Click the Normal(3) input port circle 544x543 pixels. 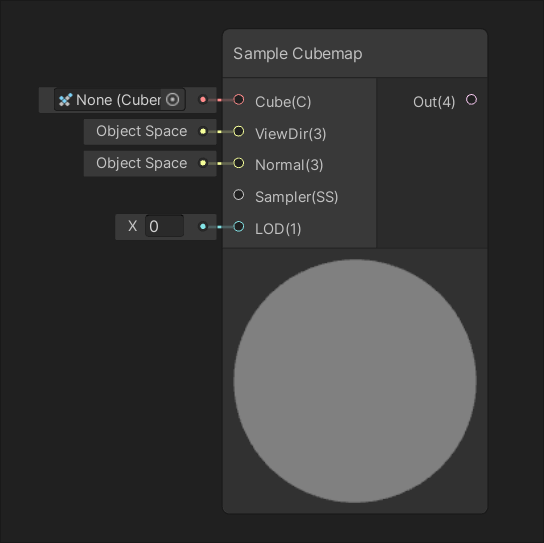pyautogui.click(x=239, y=163)
